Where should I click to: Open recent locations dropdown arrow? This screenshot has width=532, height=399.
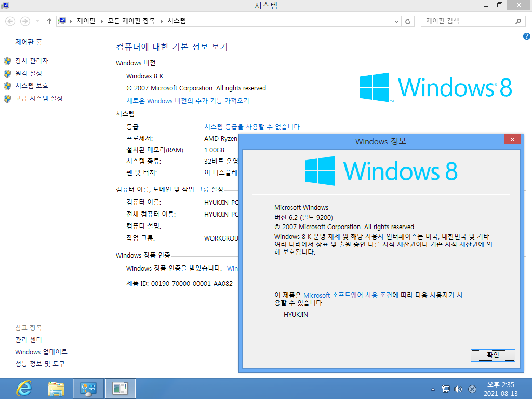pyautogui.click(x=37, y=21)
